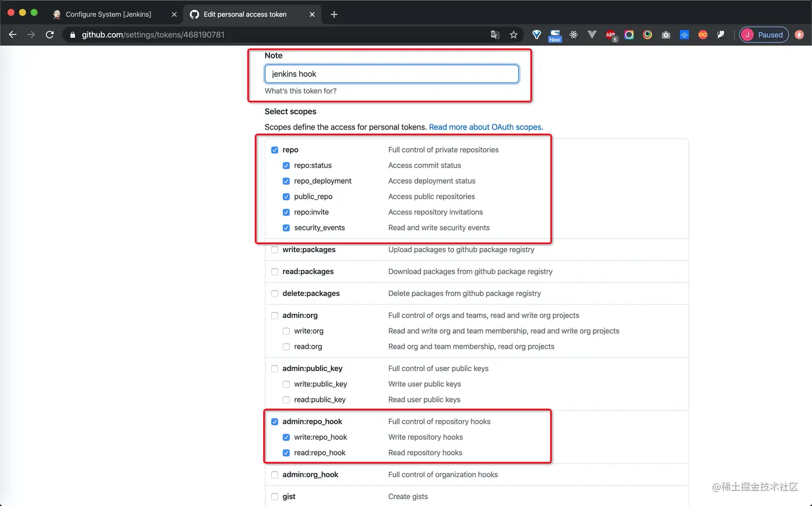Toggle the read:repo_hook checkbox
The image size is (812, 506).
tap(286, 453)
